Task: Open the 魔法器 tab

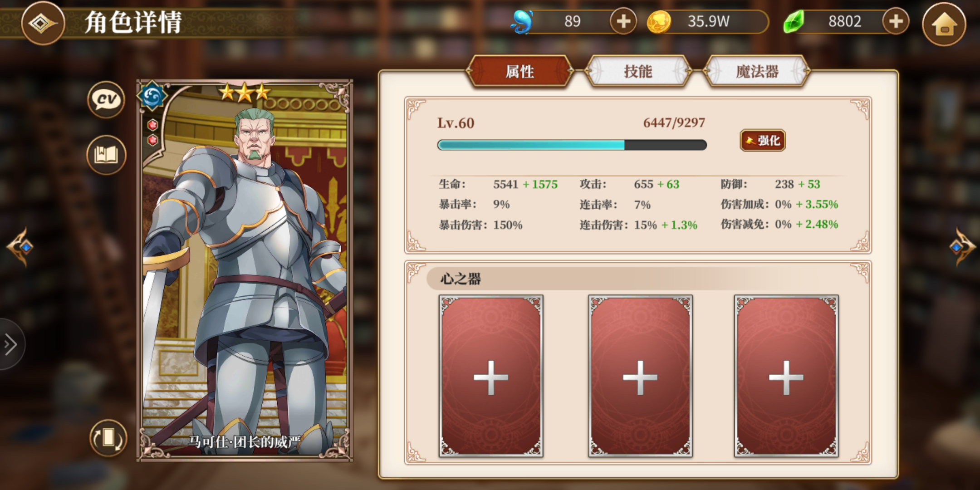Action: click(x=756, y=71)
